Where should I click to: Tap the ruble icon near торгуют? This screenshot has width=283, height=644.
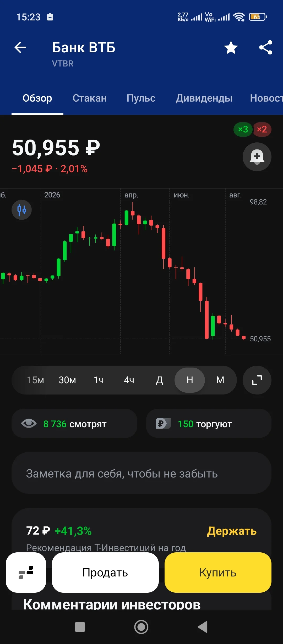[x=163, y=423]
